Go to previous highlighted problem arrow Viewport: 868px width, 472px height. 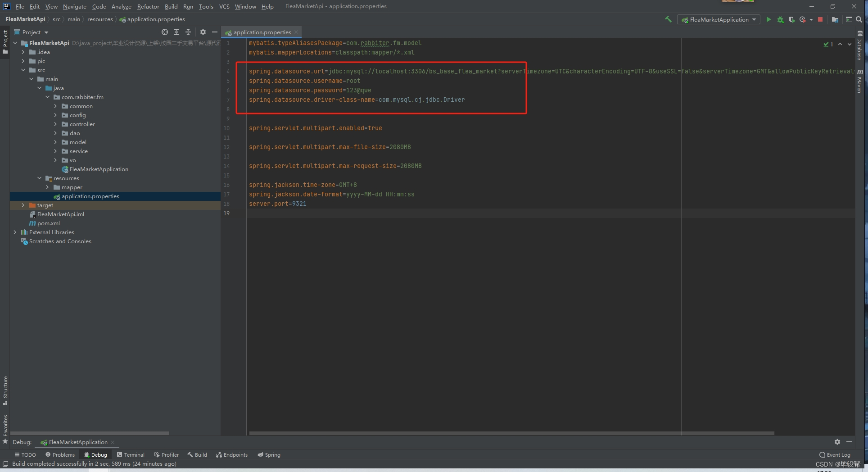coord(840,44)
